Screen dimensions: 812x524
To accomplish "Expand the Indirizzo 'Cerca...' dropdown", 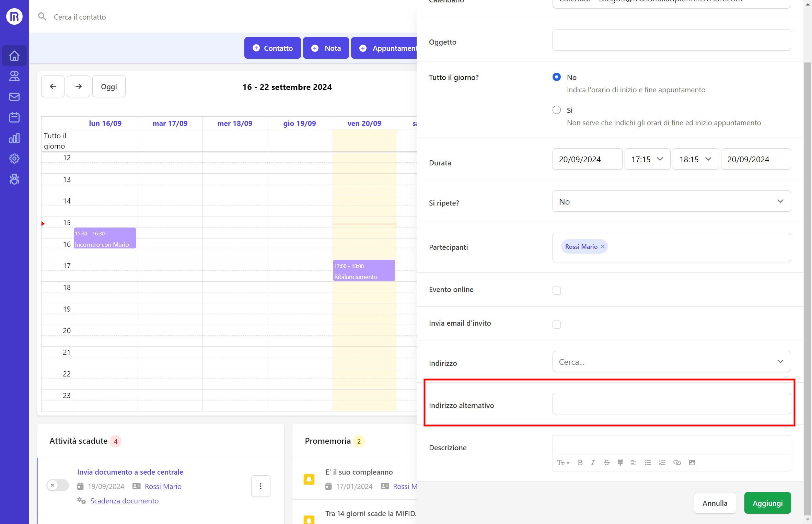I will coord(780,361).
